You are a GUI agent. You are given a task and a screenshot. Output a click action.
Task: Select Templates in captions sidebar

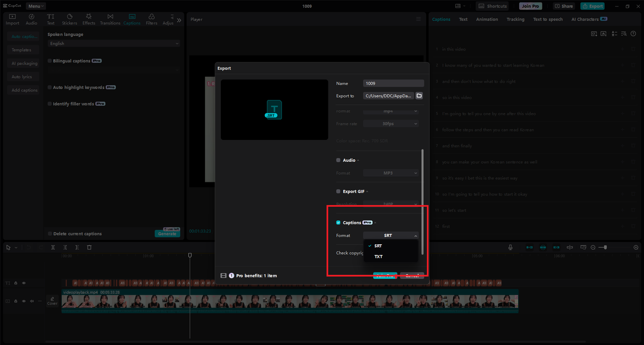tap(22, 50)
